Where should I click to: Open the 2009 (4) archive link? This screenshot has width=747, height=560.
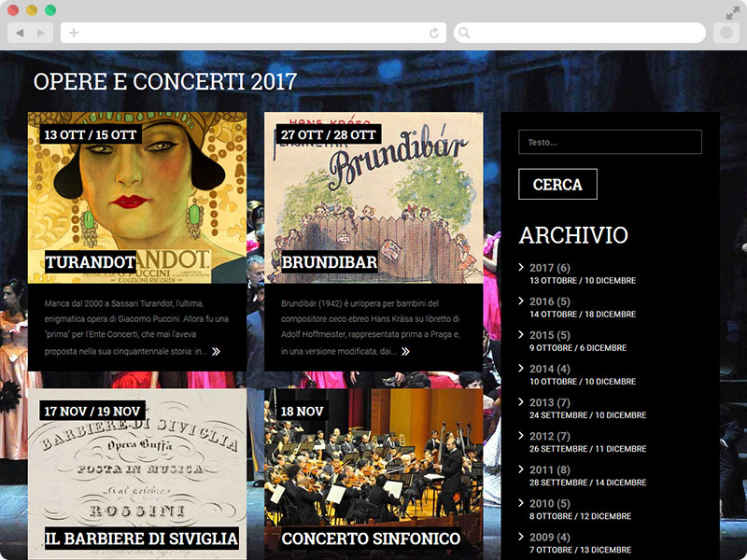pyautogui.click(x=550, y=538)
